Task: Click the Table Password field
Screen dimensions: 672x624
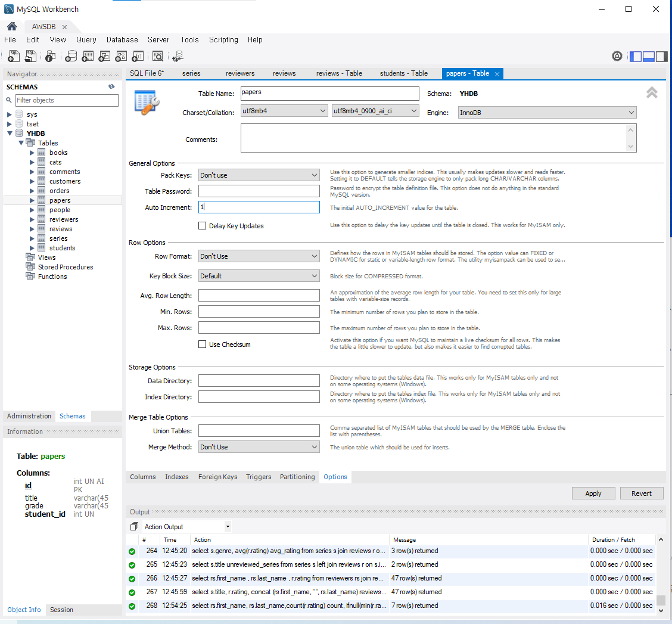Action: point(259,191)
